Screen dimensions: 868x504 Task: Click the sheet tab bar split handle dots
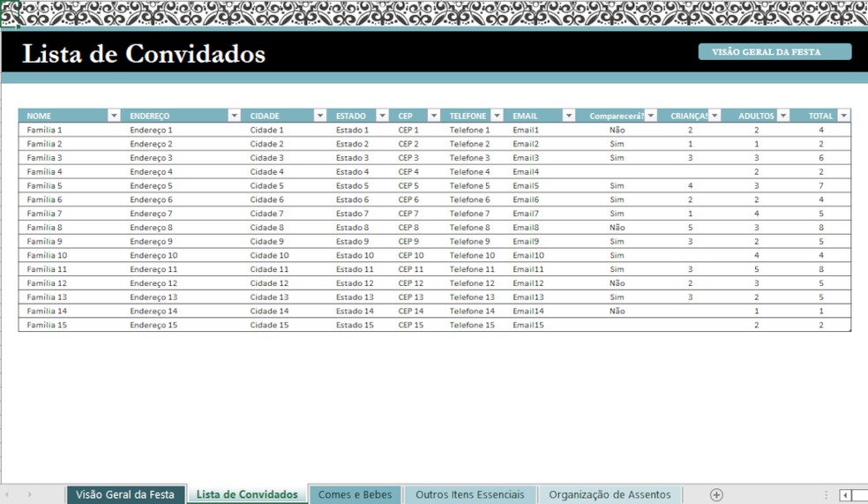tap(826, 494)
